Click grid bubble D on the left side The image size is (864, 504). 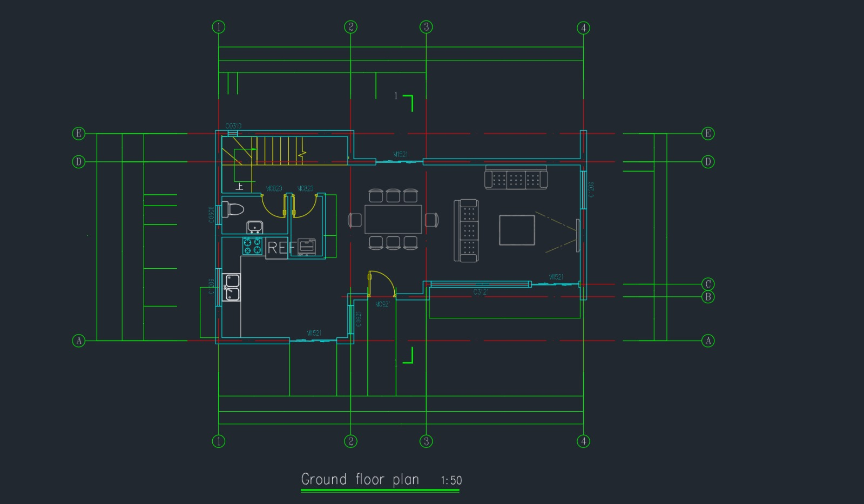(79, 161)
